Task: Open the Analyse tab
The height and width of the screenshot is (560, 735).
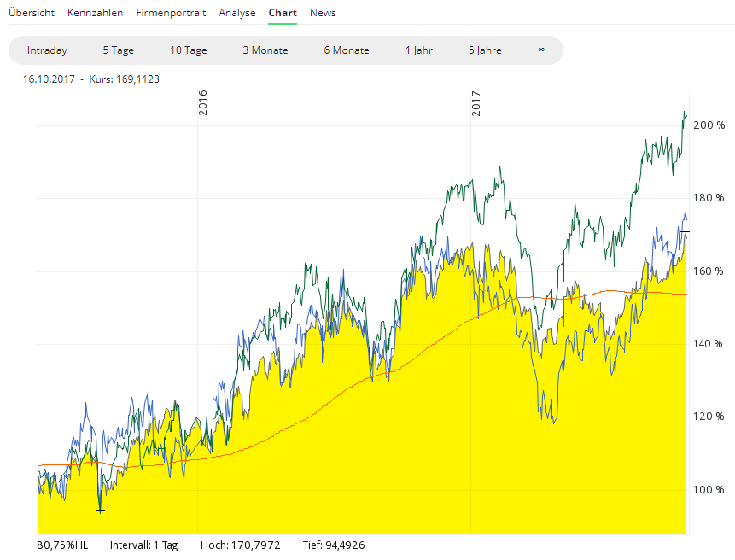Action: click(236, 13)
